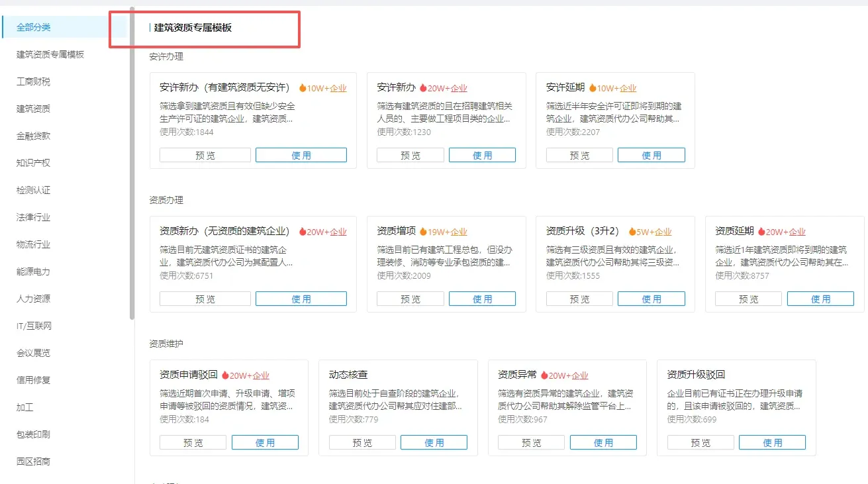This screenshot has height=484, width=868.
Task: Open 人力资源 category
Action: click(x=33, y=299)
